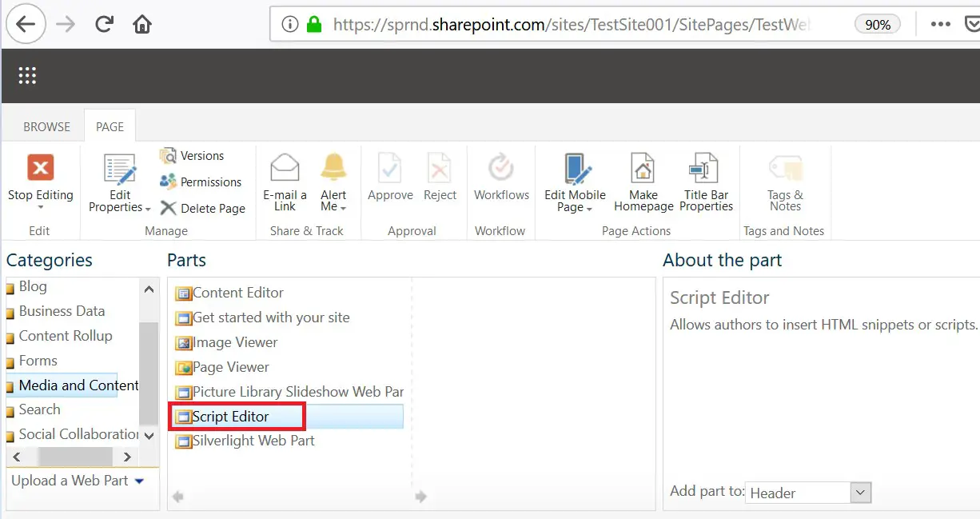Click the 90% zoom level indicator
Screen dimensions: 980x519
(x=878, y=25)
